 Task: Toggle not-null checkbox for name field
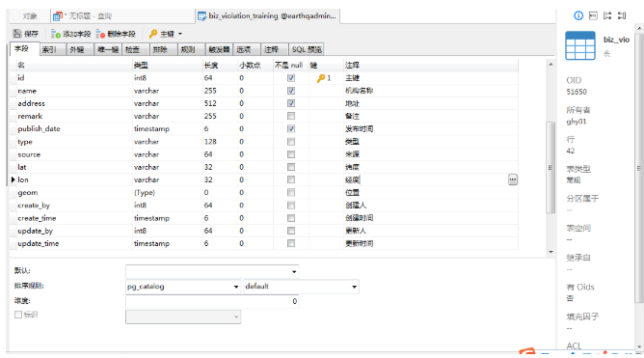tap(291, 91)
